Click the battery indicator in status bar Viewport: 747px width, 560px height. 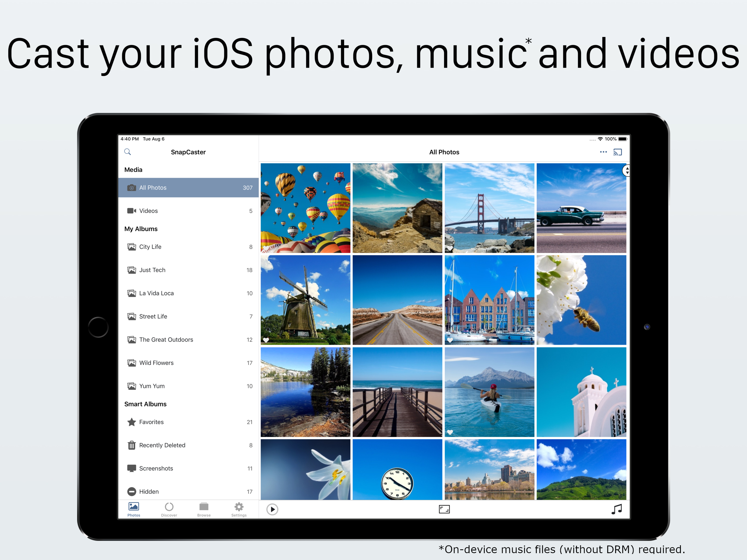coord(623,139)
